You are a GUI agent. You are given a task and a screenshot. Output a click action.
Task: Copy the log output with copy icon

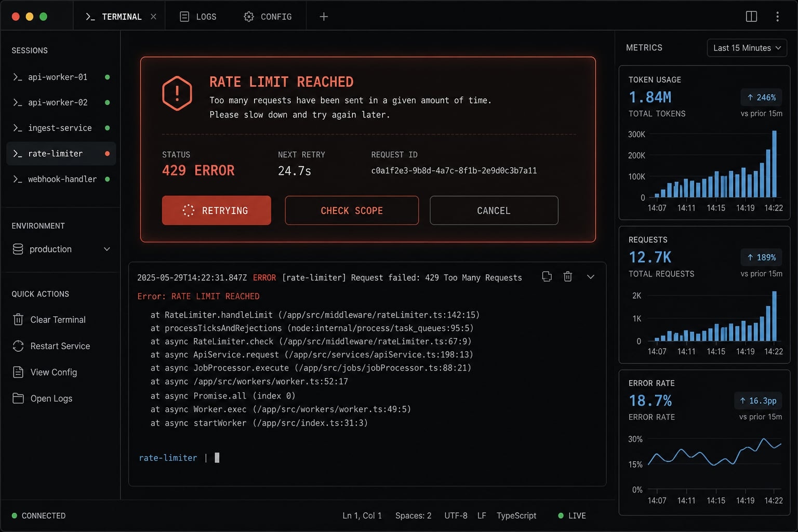[x=547, y=276]
